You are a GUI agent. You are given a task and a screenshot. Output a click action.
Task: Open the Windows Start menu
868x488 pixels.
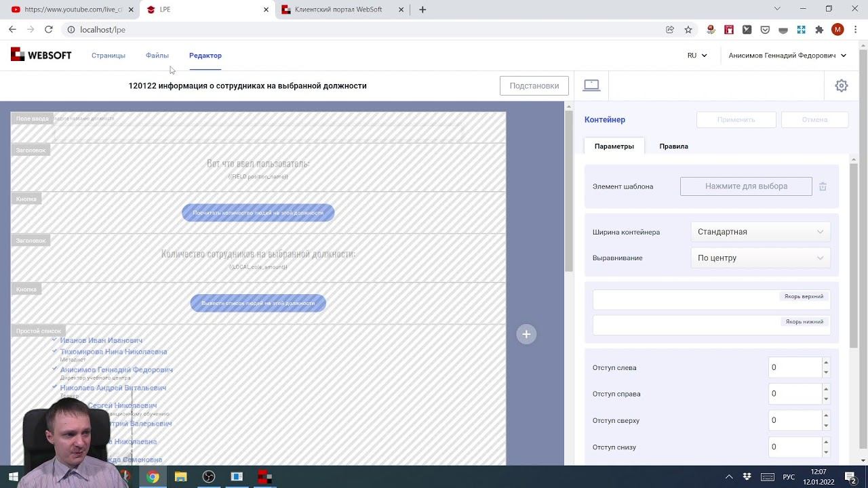coord(14,477)
